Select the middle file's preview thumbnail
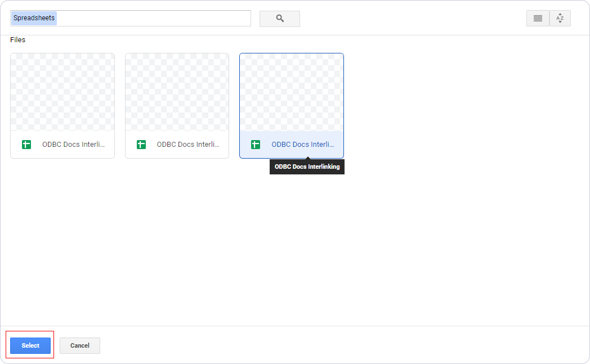Screen dimensions: 590x364 (x=177, y=93)
